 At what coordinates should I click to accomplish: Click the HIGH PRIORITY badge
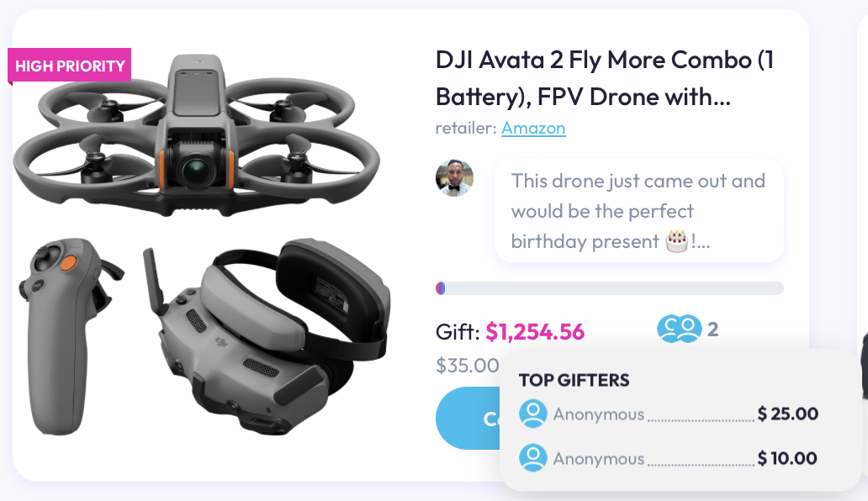(69, 66)
